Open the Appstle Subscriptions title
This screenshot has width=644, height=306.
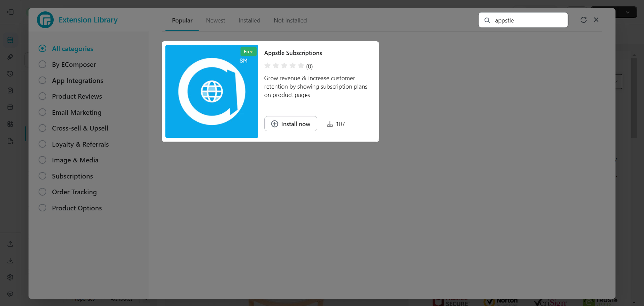pyautogui.click(x=293, y=53)
